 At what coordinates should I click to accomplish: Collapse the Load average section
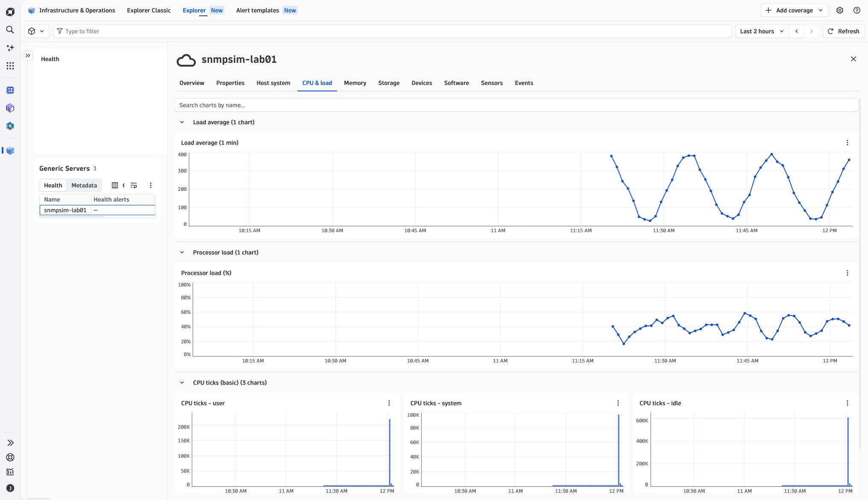click(x=182, y=122)
